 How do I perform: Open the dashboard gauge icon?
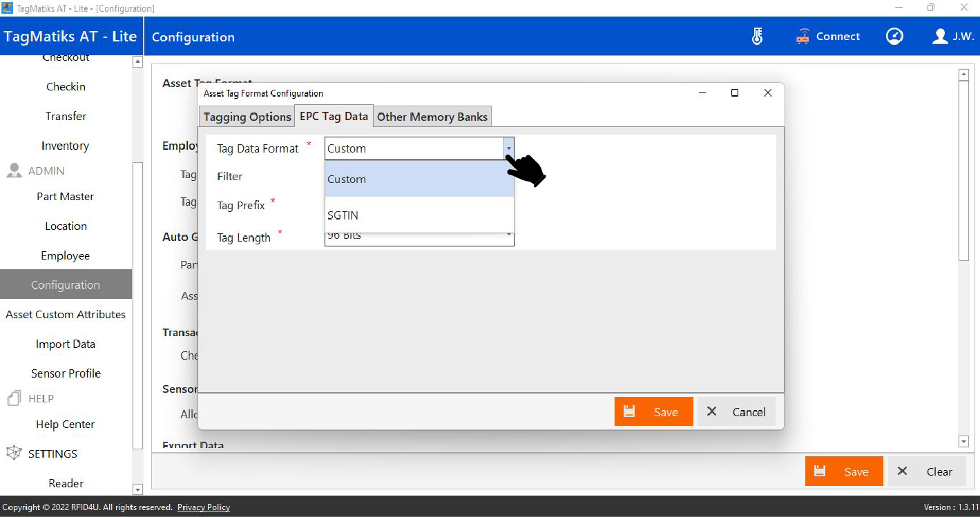[894, 37]
